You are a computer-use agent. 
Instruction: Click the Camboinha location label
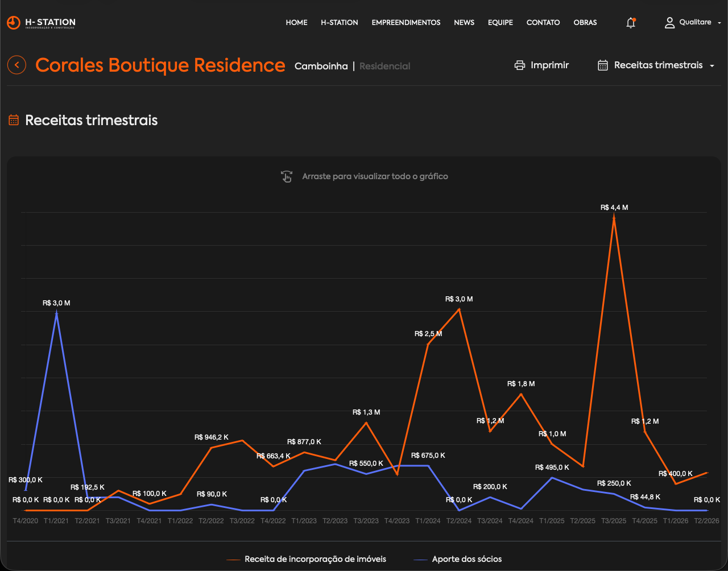[321, 66]
